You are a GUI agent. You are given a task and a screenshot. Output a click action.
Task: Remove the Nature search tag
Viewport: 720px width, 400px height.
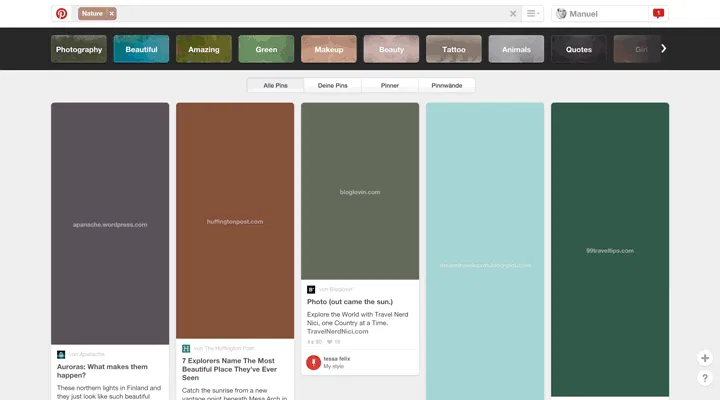(112, 14)
